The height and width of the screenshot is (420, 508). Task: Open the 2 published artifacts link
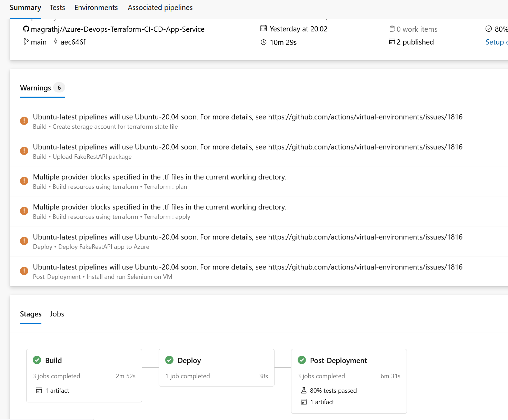coord(415,42)
